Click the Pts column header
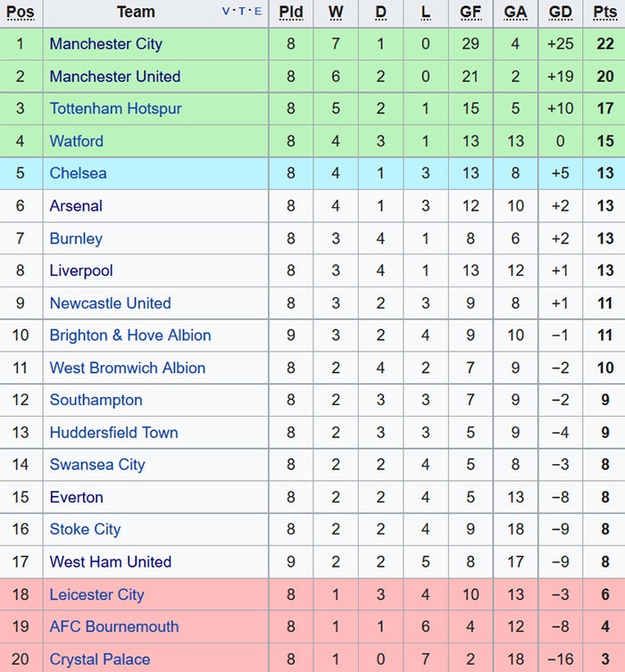625x672 pixels. pos(604,12)
